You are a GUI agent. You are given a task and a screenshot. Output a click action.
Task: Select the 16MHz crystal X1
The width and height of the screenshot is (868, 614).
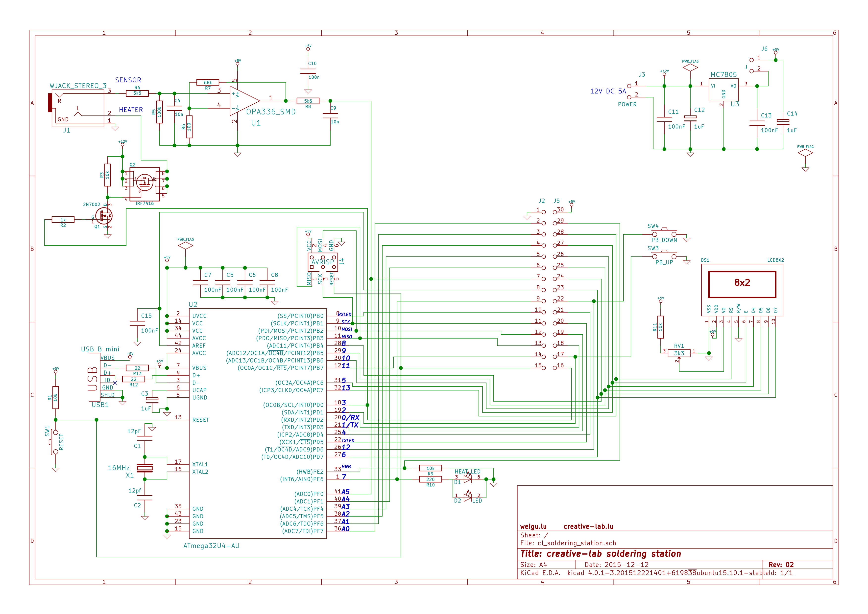tap(145, 468)
